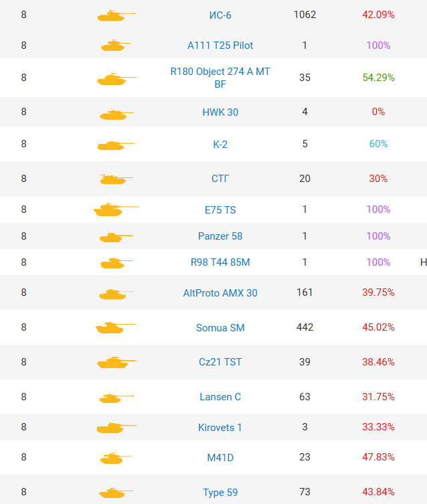Click the Somua SM tank icon
Viewport: 427px width, 504px height.
[115, 328]
